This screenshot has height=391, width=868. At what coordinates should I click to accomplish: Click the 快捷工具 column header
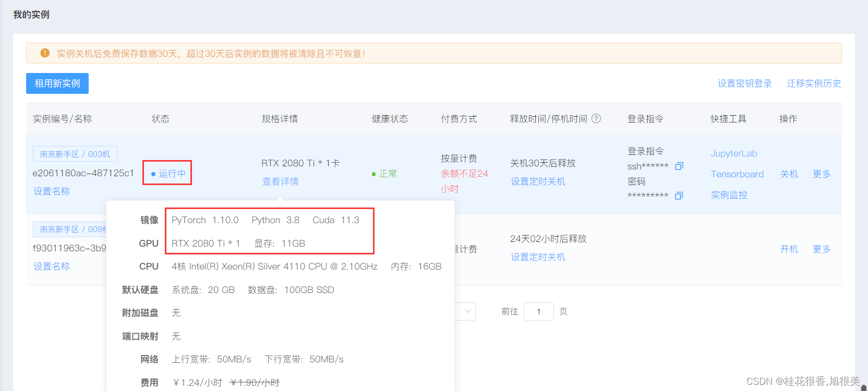[728, 119]
